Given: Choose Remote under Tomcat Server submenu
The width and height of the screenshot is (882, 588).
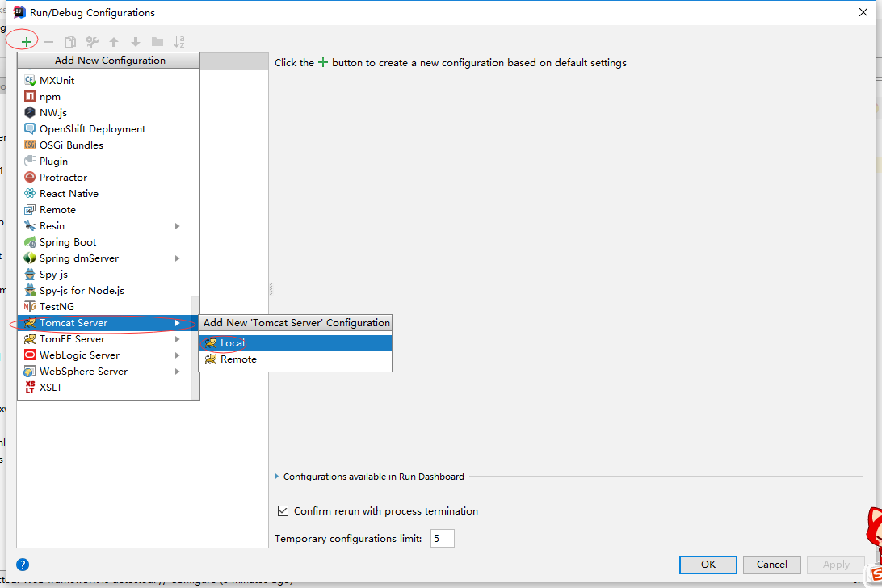Looking at the screenshot, I should tap(238, 359).
